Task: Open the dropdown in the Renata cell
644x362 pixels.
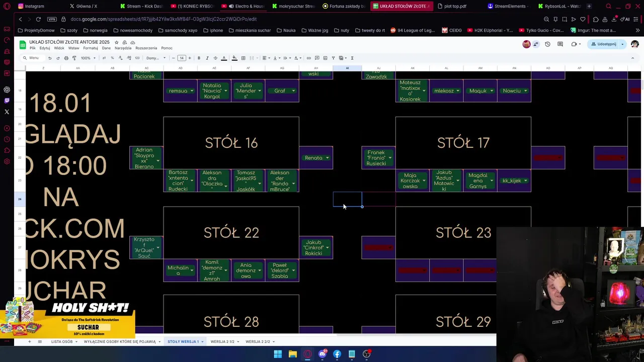Action: 327,158
